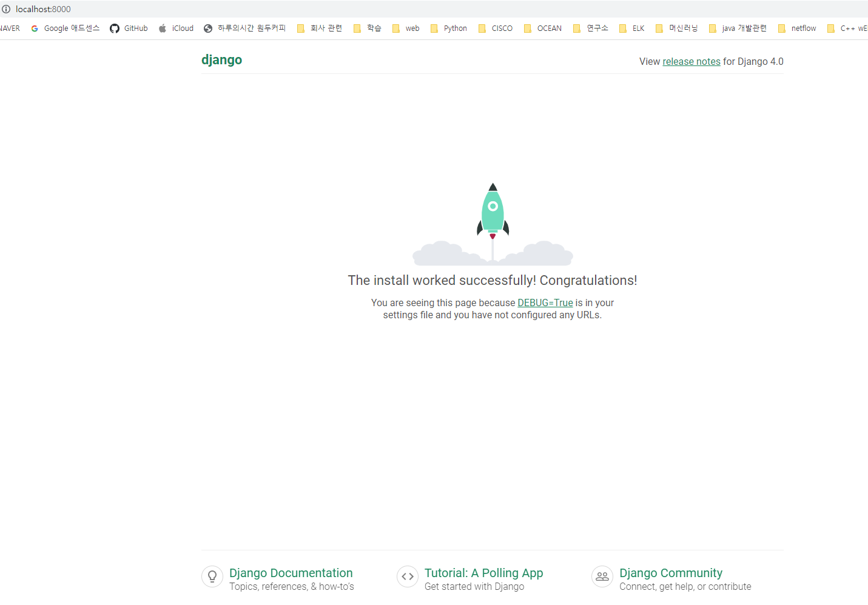The image size is (868, 605).
Task: Click the lightbulb icon beside Django Documentation
Action: tap(212, 577)
